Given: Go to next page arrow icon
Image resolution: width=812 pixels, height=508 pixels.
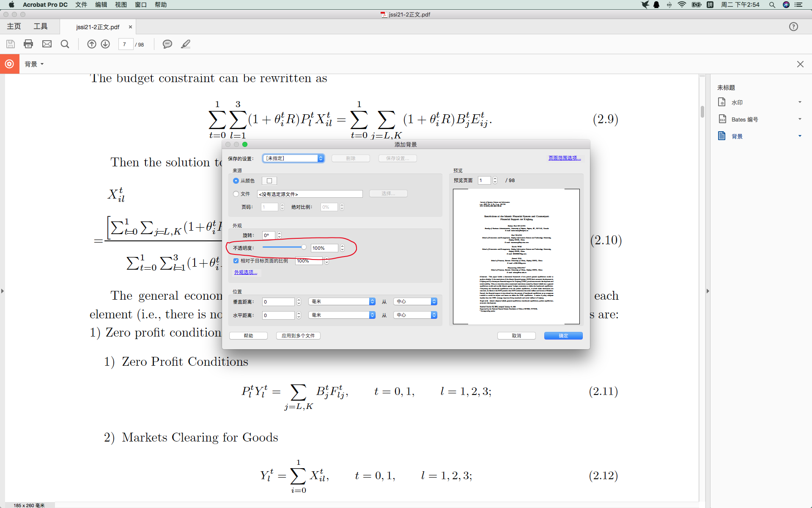Looking at the screenshot, I should click(105, 44).
